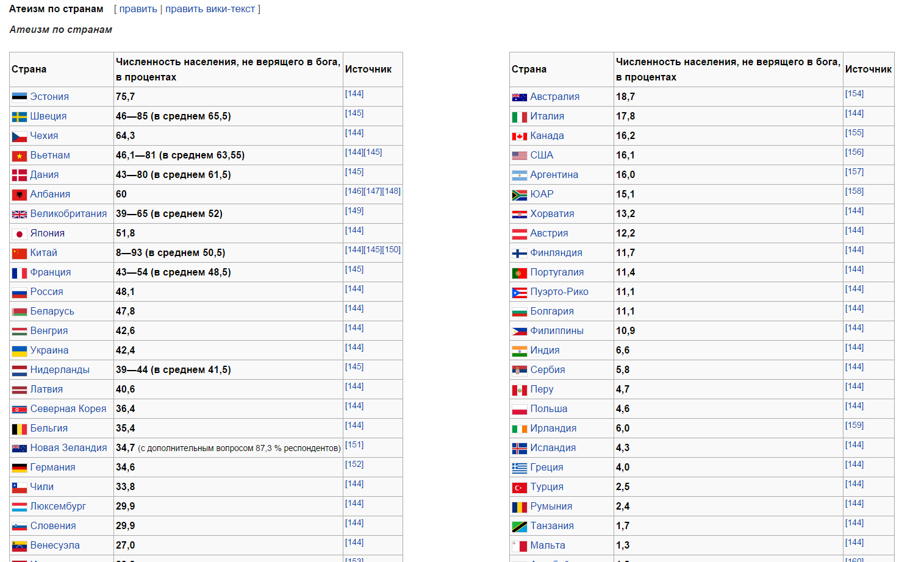Click the United Kingdom flag icon
924x562 pixels.
20,214
